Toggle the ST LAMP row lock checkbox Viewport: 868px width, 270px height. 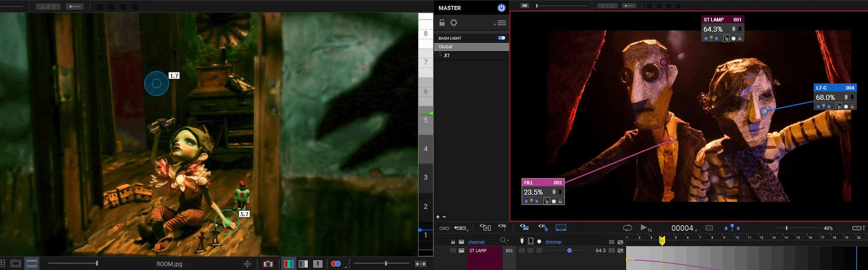click(x=453, y=251)
